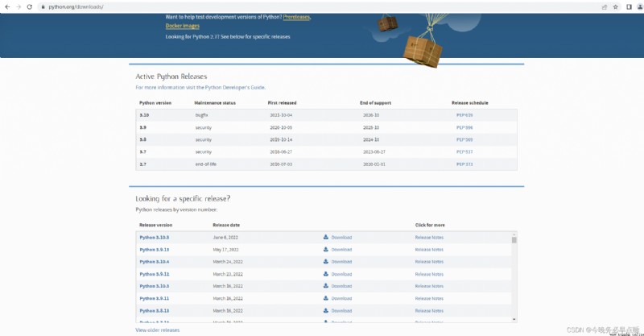The width and height of the screenshot is (644, 336).
Task: Open PEP 537 for Python 3.7
Action: [x=464, y=151]
